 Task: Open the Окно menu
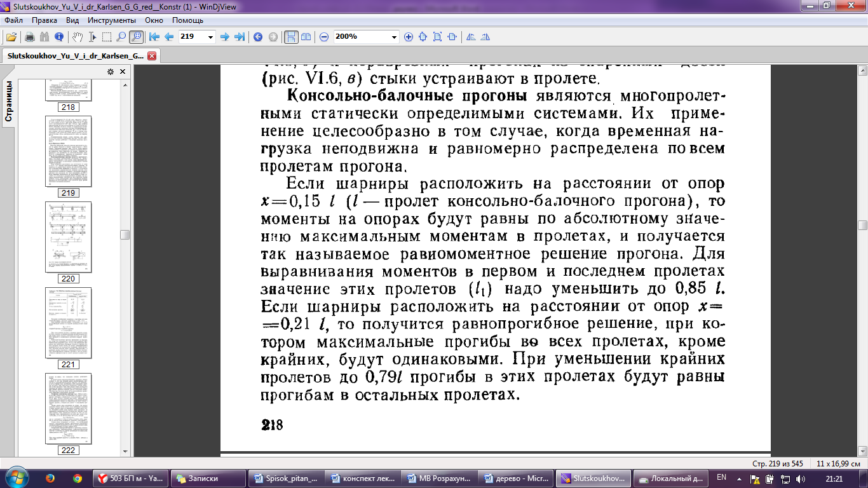[x=154, y=20]
